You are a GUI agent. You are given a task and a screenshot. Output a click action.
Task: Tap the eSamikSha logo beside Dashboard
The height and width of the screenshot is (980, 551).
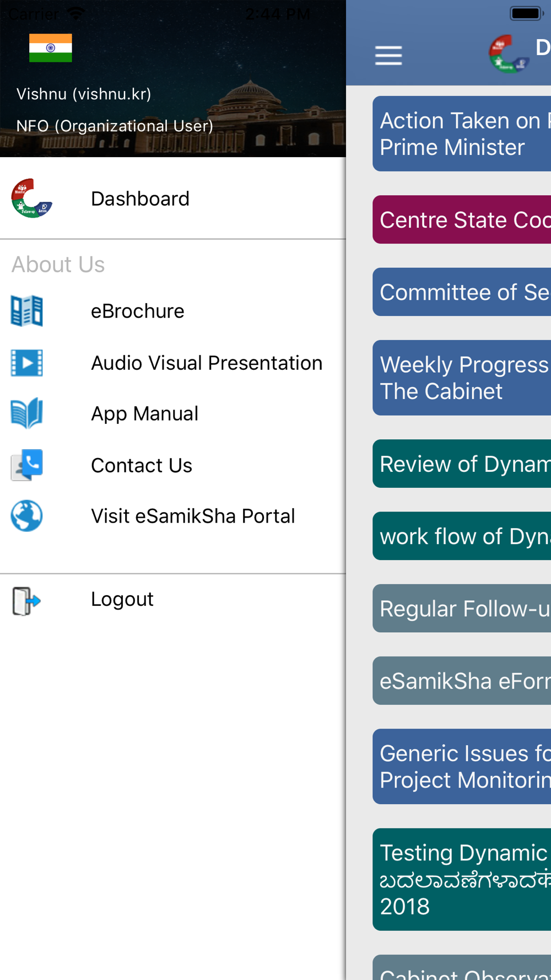click(x=31, y=198)
